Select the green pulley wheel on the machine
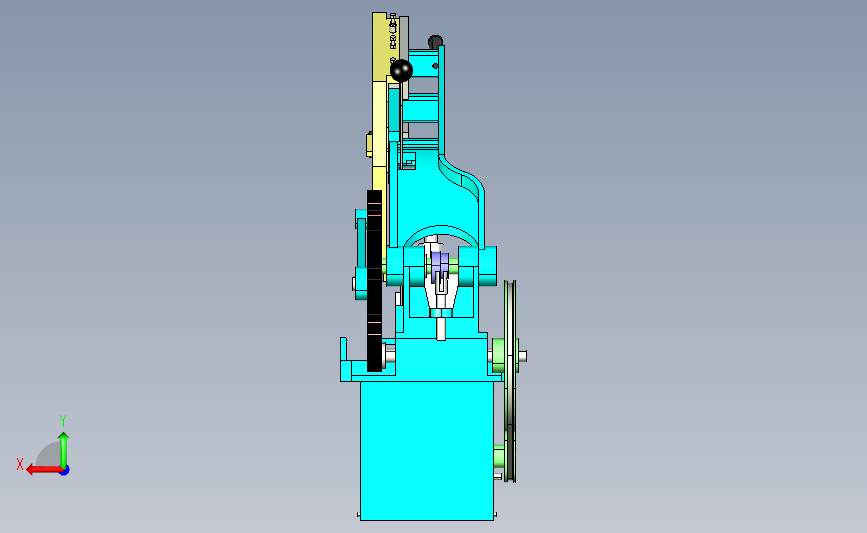The width and height of the screenshot is (867, 533). coord(510,381)
